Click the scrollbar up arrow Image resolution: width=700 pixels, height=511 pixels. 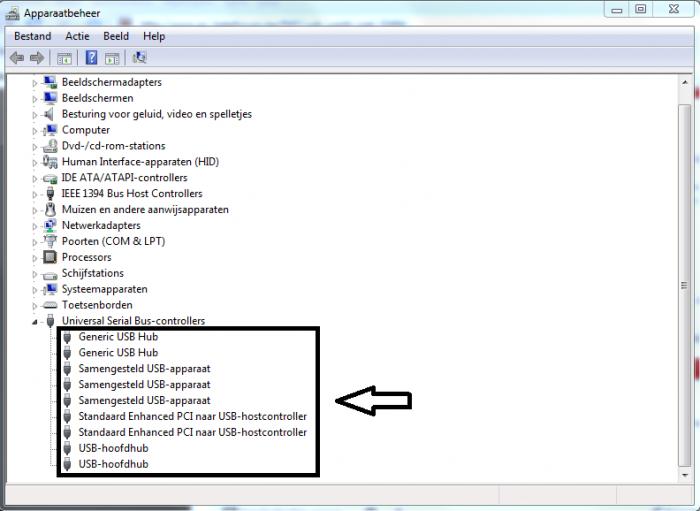click(685, 83)
